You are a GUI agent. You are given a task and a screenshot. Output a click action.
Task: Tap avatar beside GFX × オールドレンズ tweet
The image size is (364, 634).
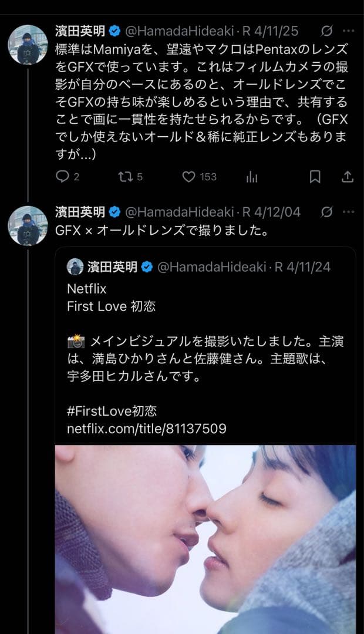28,225
